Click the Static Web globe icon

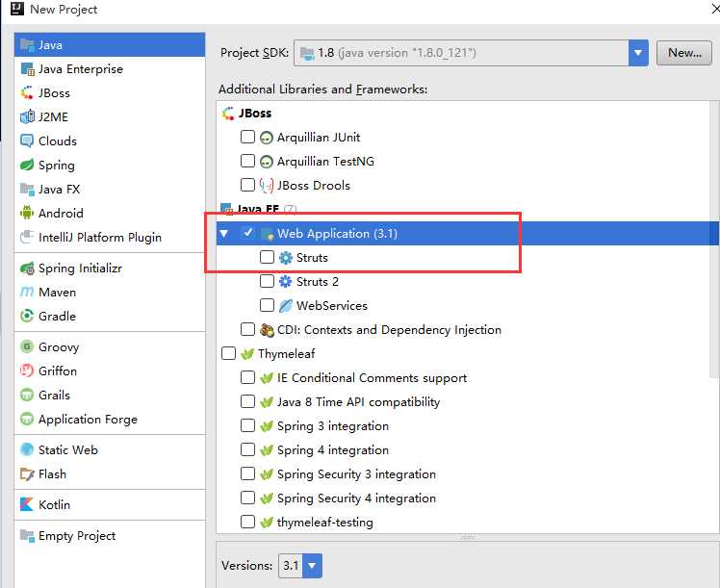(27, 449)
